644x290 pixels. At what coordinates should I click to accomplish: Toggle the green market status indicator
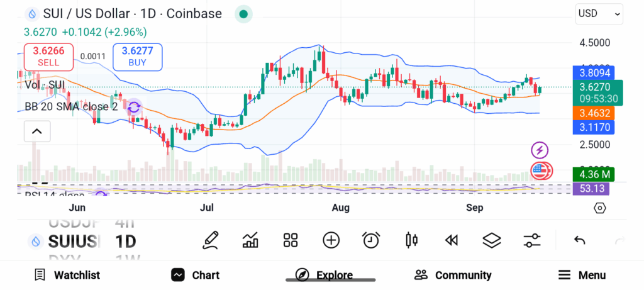click(x=243, y=14)
